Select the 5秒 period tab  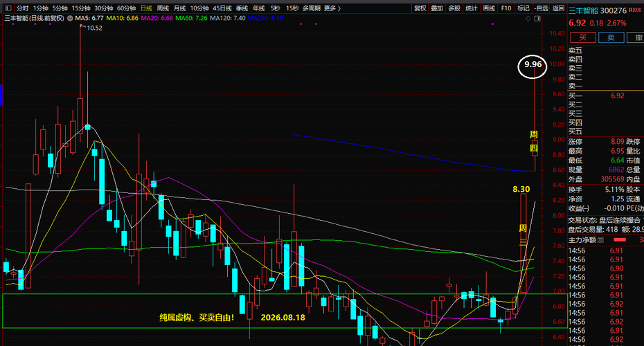click(x=275, y=8)
